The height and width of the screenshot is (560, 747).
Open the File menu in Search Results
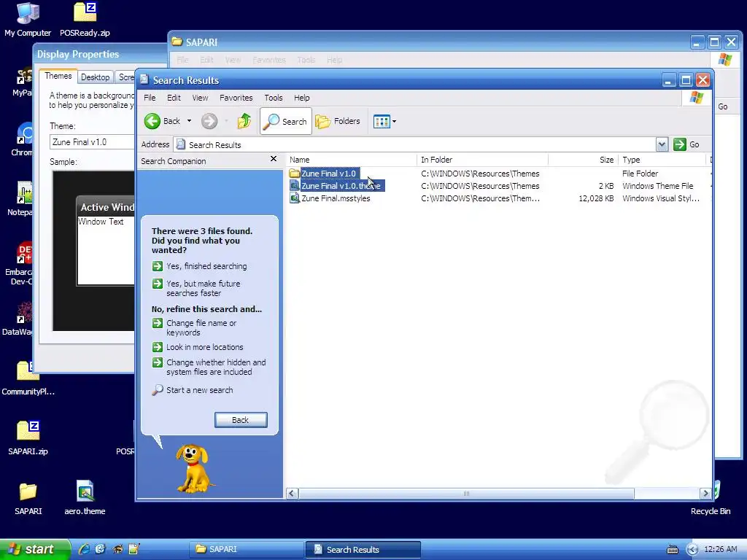pos(150,98)
